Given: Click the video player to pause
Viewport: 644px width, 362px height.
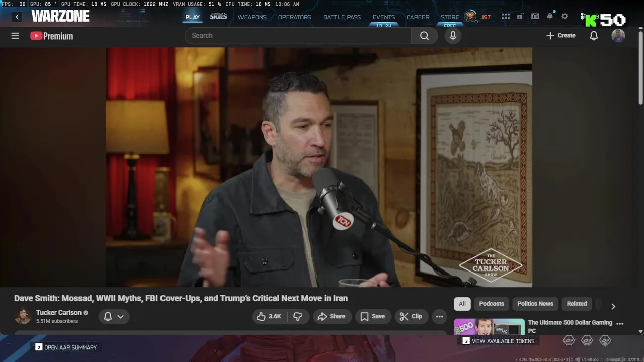Looking at the screenshot, I should [319, 167].
